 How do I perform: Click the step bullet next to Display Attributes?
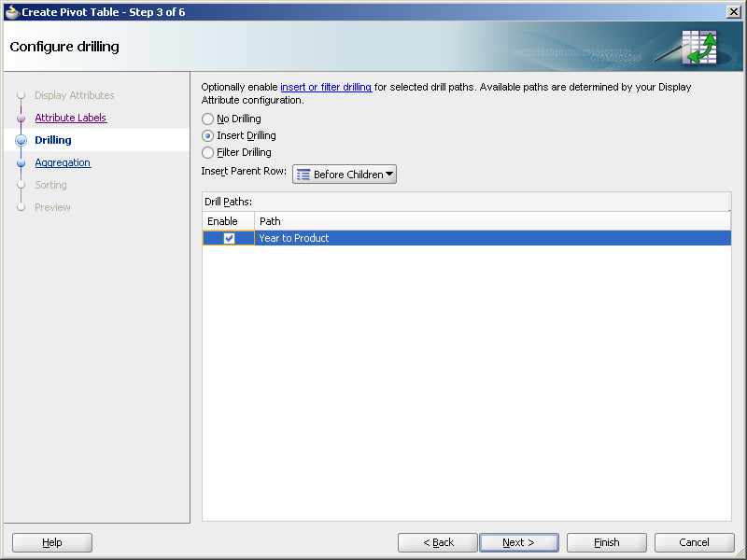click(21, 95)
